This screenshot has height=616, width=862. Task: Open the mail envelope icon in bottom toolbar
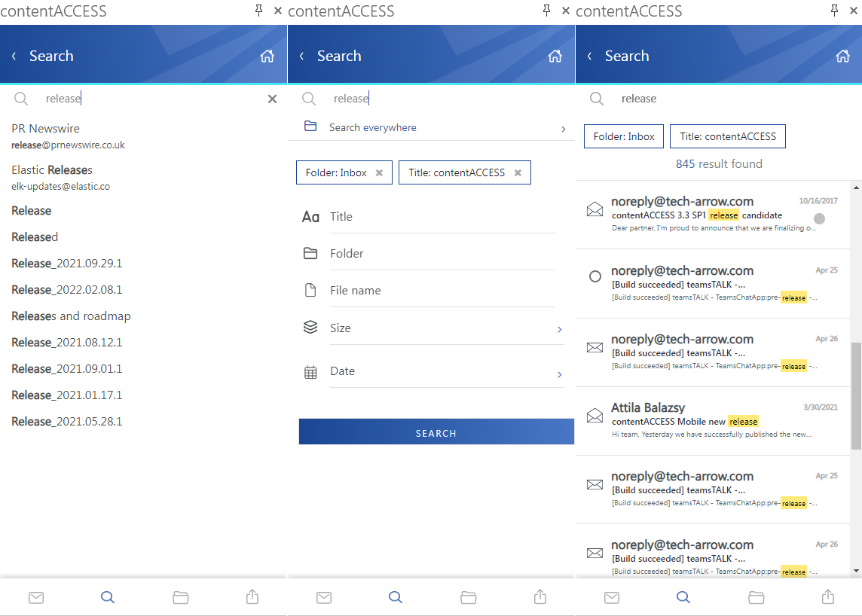[36, 597]
